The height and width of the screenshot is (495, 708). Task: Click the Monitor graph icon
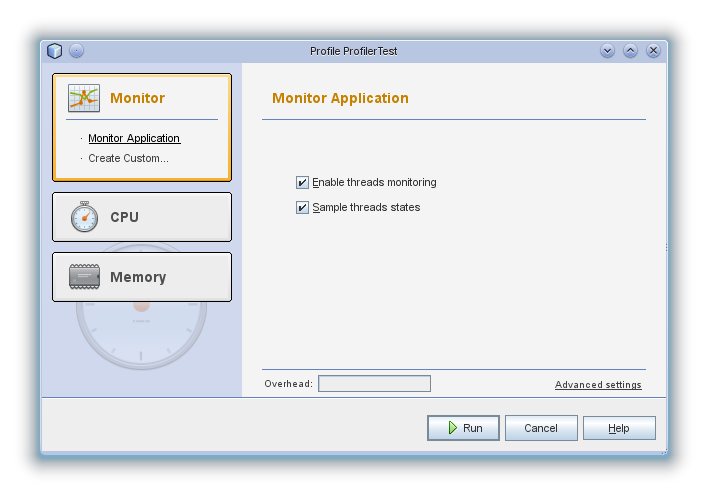[x=84, y=98]
